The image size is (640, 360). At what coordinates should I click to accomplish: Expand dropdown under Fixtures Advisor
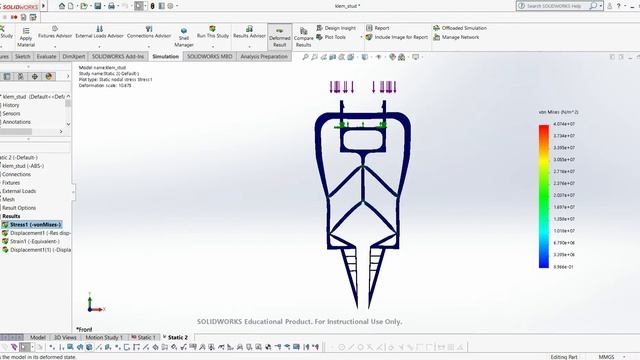tap(55, 46)
